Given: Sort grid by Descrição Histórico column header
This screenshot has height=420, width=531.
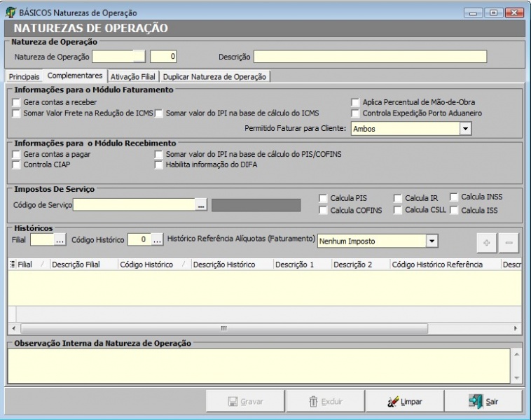Looking at the screenshot, I should [223, 265].
